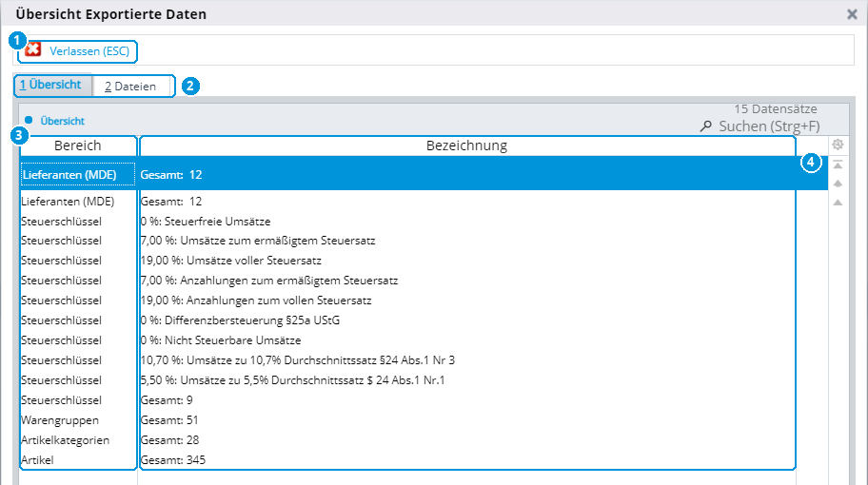Open the table settings gear icon
This screenshot has height=485, width=868.
pyautogui.click(x=838, y=145)
